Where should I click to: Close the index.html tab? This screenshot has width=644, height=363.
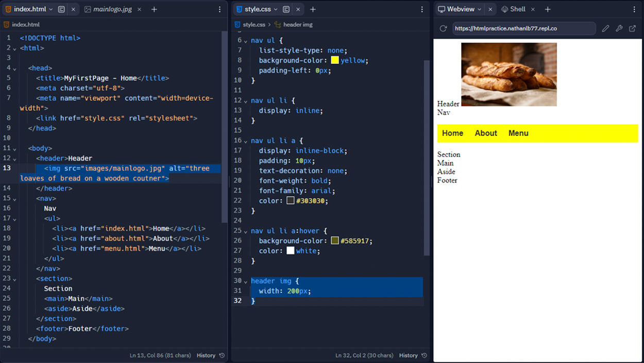tap(73, 9)
